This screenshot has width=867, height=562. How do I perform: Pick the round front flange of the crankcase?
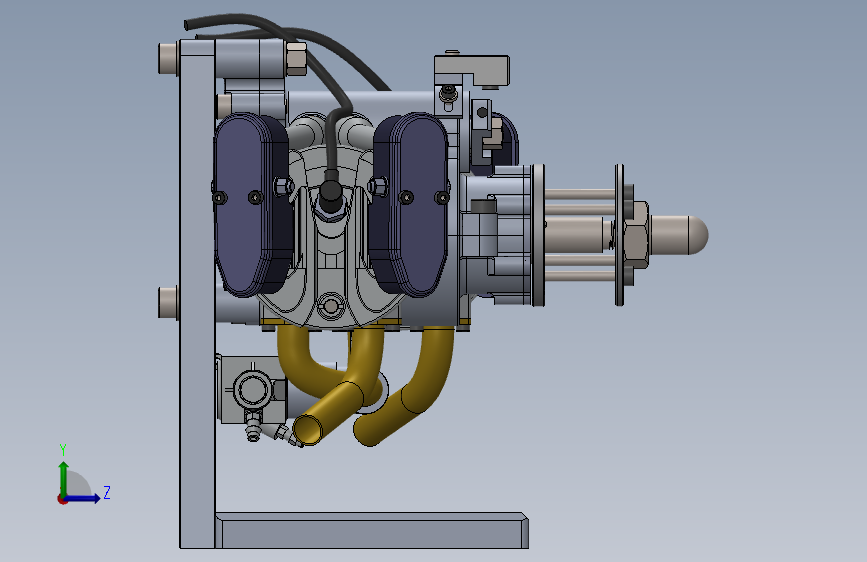[x=538, y=235]
